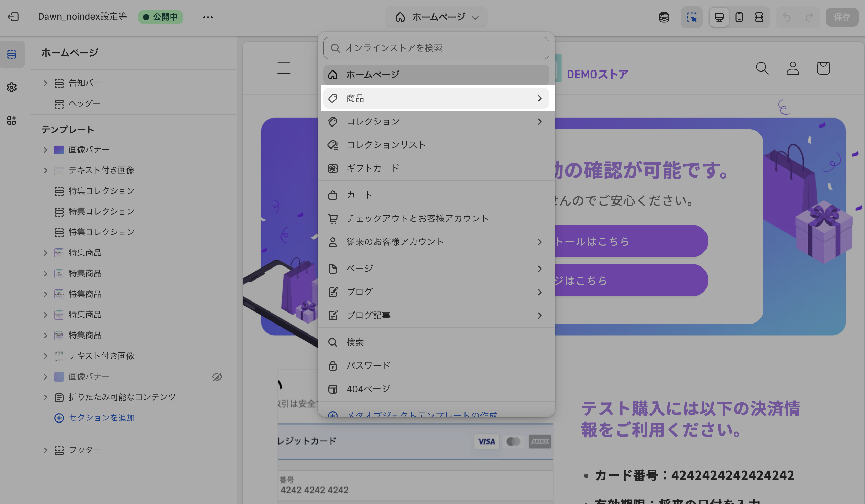The height and width of the screenshot is (504, 865).
Task: Open theme settings gear icon
Action: [12, 87]
